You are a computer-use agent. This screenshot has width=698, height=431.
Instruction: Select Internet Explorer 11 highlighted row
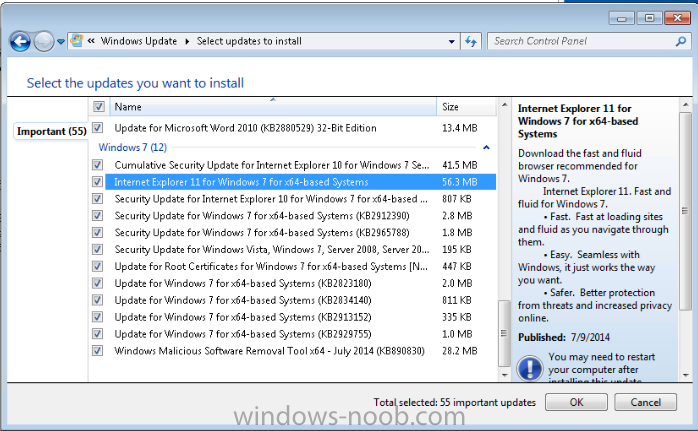coord(300,182)
